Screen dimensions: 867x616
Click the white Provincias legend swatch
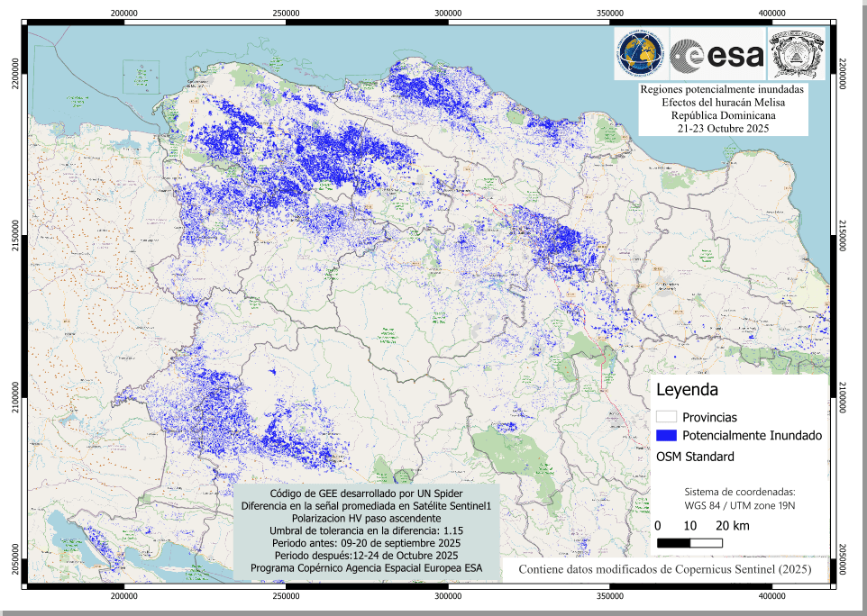[666, 417]
